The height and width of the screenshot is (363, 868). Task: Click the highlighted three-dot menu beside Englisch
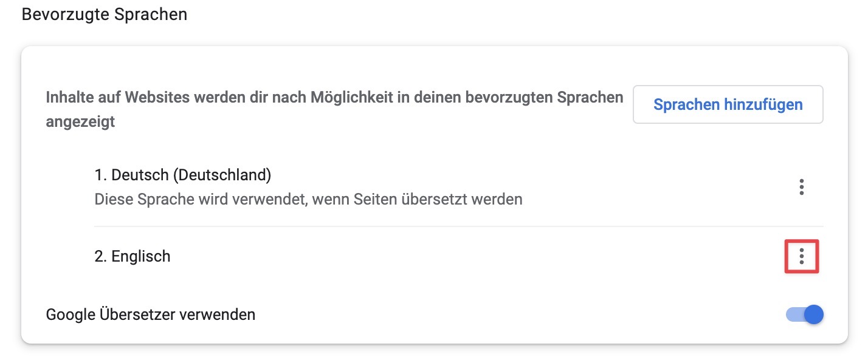[x=801, y=256]
